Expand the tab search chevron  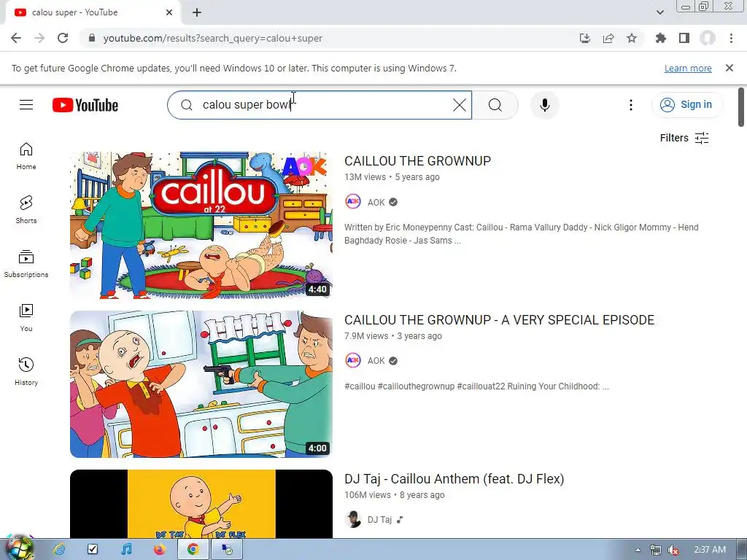659,12
